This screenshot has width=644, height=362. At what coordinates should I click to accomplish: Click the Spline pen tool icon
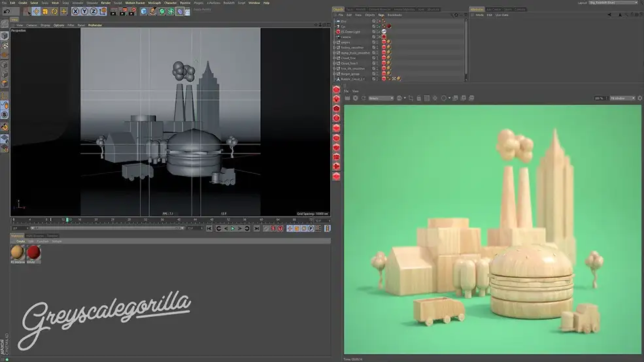pyautogui.click(x=153, y=12)
